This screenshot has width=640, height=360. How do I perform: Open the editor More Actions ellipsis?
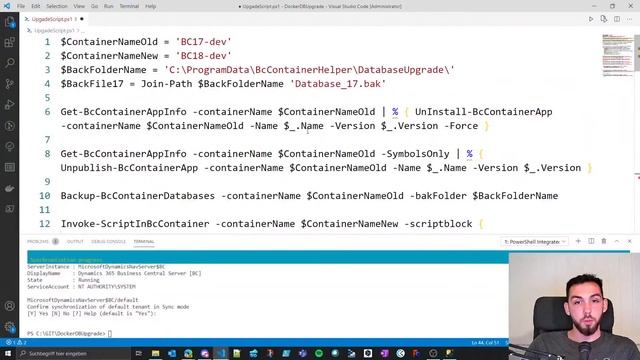(x=629, y=19)
